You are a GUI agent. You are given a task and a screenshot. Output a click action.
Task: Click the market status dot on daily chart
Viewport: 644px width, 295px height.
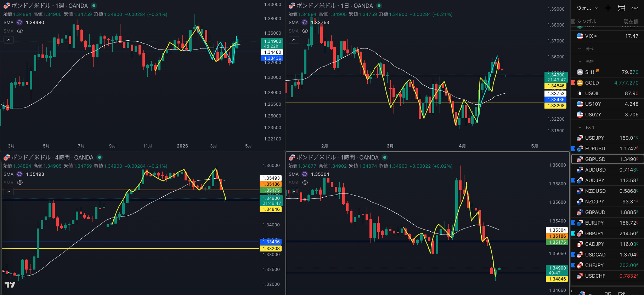(379, 6)
